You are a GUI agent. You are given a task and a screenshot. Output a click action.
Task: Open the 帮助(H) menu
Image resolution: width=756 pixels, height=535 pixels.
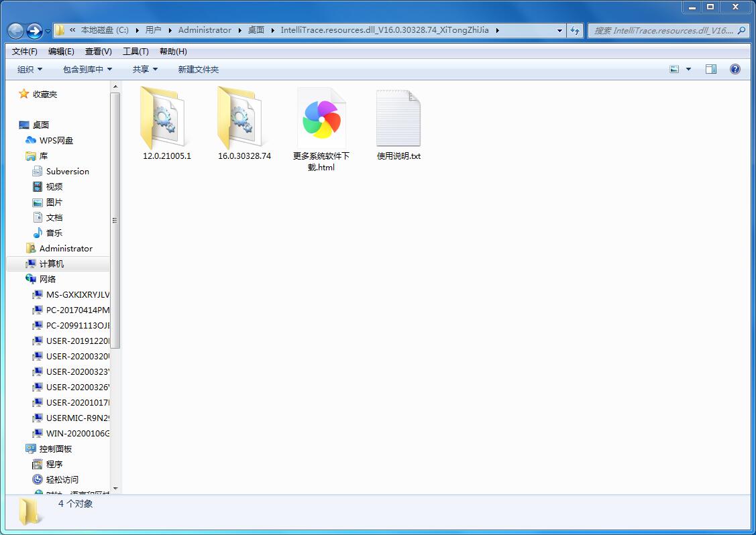(x=173, y=51)
